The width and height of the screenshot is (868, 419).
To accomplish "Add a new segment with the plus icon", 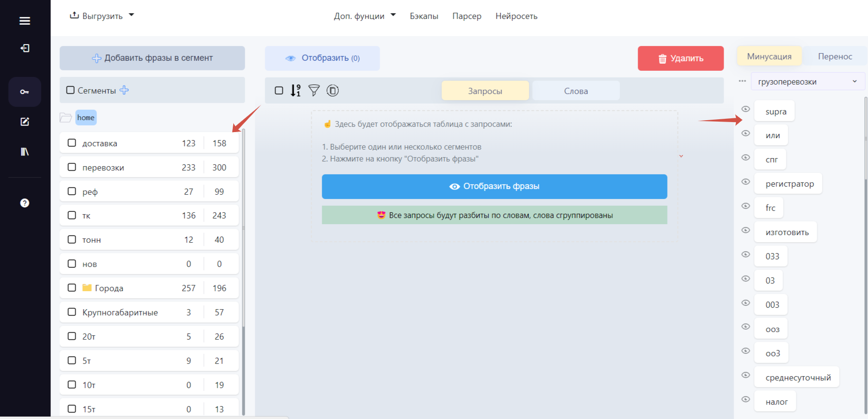I will tap(124, 90).
